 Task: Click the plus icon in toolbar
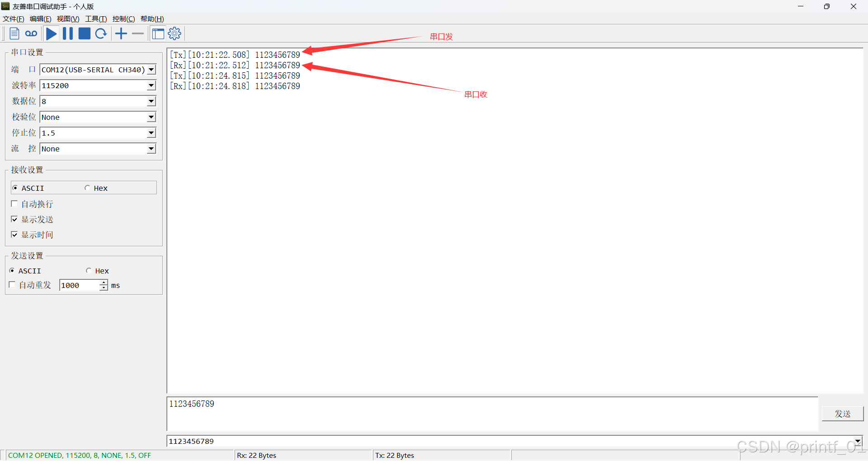pos(121,33)
